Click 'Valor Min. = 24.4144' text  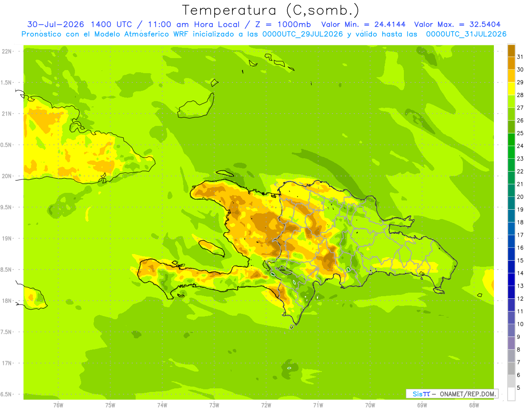point(363,24)
